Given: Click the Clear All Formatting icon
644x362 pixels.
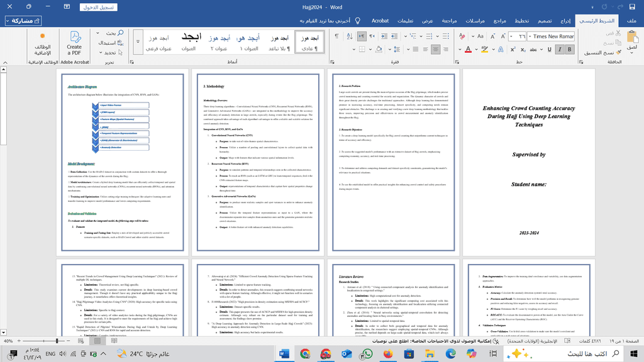Looking at the screenshot, I should tap(462, 36).
